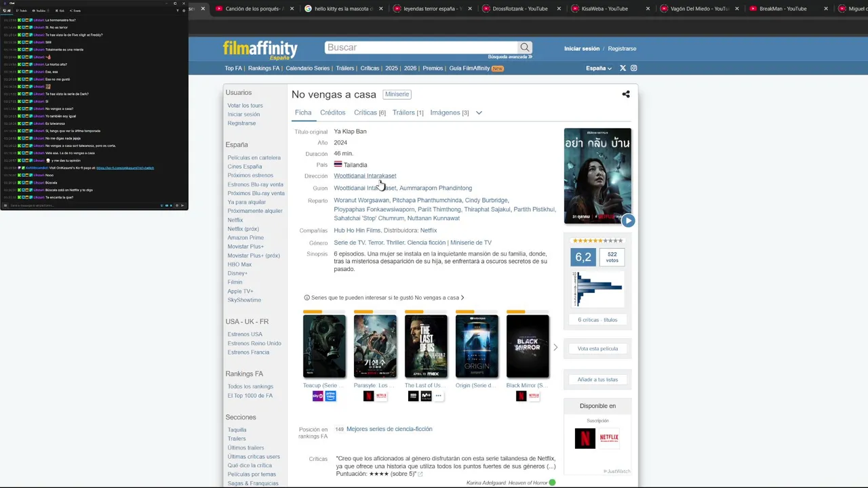Viewport: 868px width, 488px height.
Task: Open Calendario Series in the navigation bar
Action: 308,68
